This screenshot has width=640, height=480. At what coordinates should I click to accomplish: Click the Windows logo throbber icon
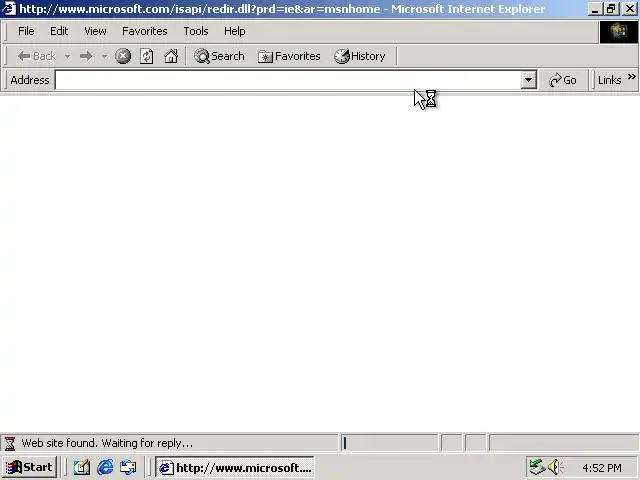pos(618,31)
